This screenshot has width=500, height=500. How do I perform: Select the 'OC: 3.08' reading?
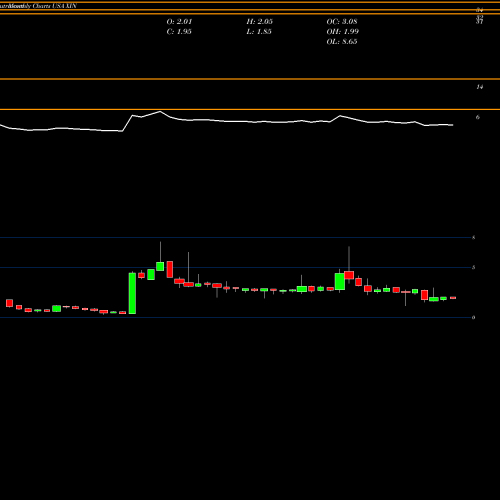pyautogui.click(x=342, y=22)
